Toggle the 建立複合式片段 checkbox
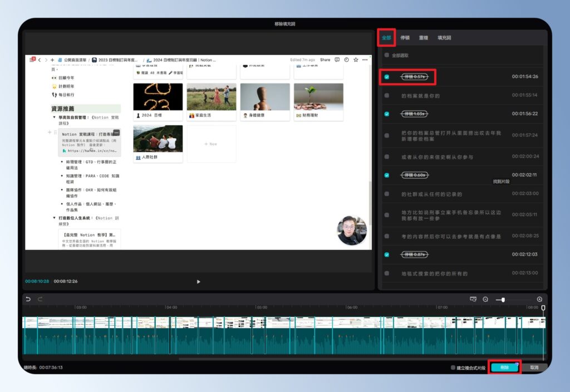Screen dimensions: 570x392 [x=453, y=367]
